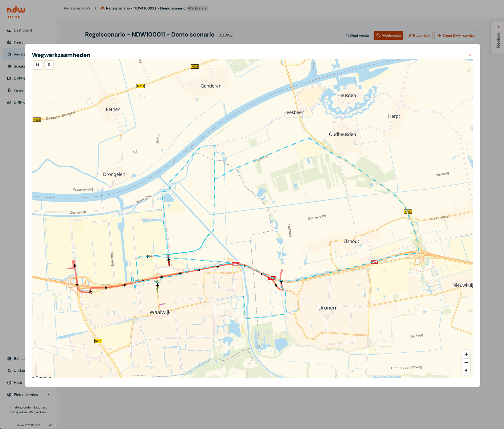The image size is (504, 429).
Task: Click the Deel versie button
Action: tap(357, 35)
